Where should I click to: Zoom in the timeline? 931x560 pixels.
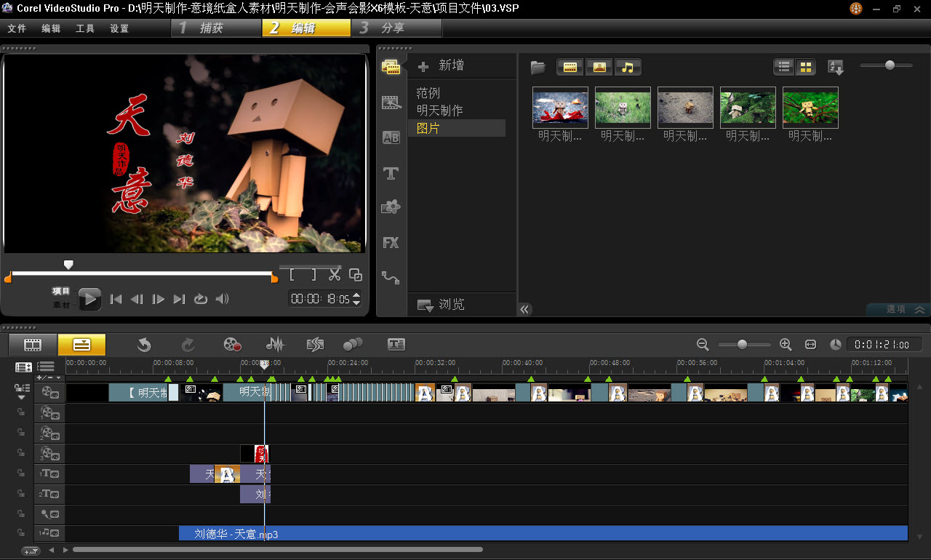[786, 345]
